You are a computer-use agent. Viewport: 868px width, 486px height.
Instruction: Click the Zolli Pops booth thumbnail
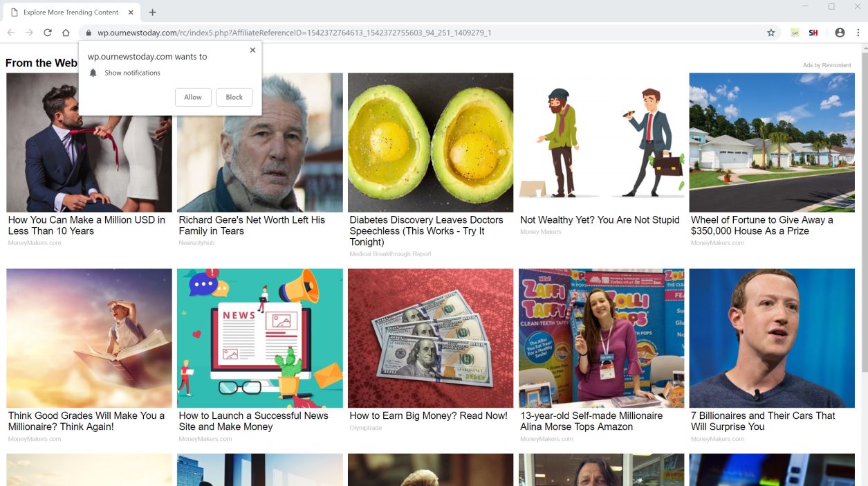[x=601, y=338]
